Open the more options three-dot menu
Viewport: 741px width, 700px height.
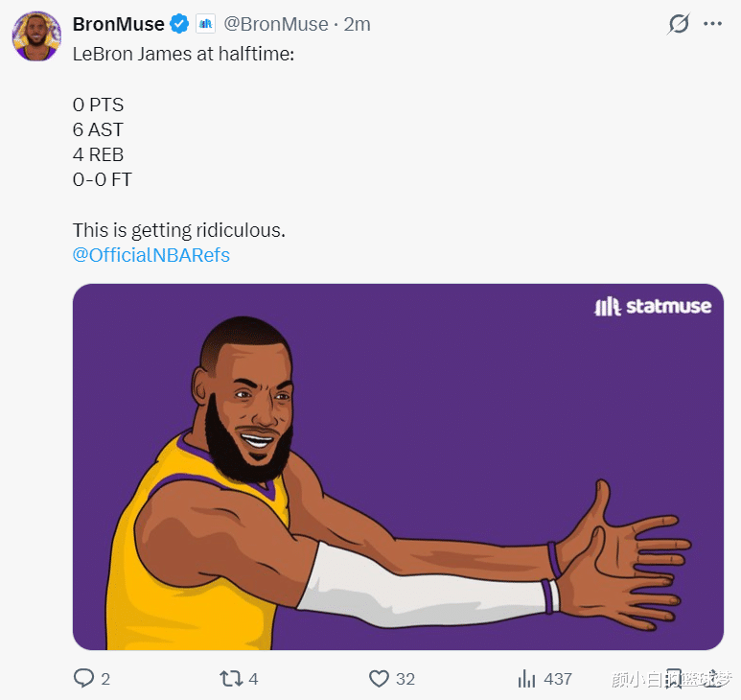click(x=714, y=24)
